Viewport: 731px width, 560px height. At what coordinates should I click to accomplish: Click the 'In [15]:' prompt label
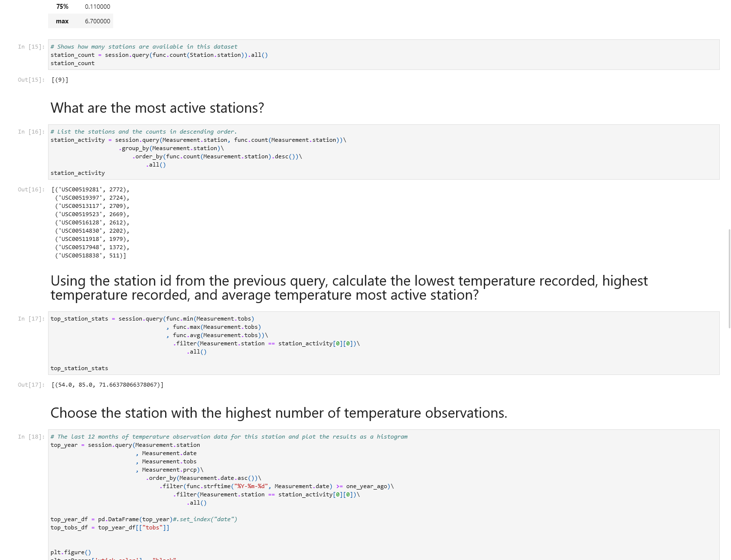31,47
